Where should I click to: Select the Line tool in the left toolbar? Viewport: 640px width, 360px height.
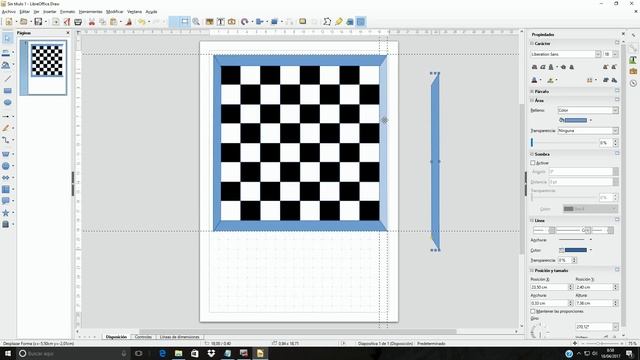(7, 78)
